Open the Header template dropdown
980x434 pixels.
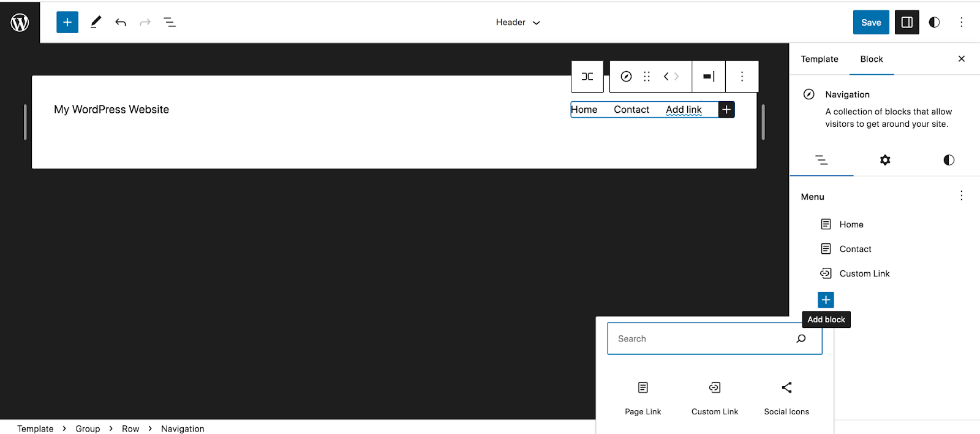click(518, 23)
